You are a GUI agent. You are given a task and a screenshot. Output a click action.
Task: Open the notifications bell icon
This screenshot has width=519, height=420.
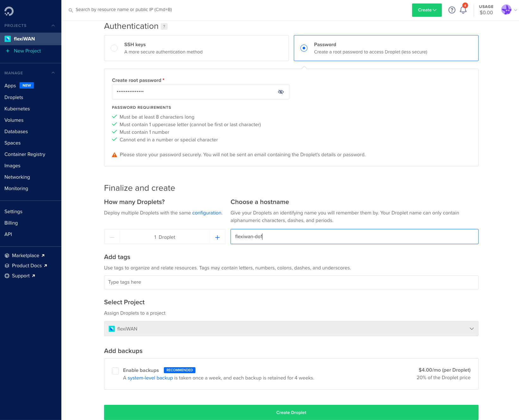463,10
